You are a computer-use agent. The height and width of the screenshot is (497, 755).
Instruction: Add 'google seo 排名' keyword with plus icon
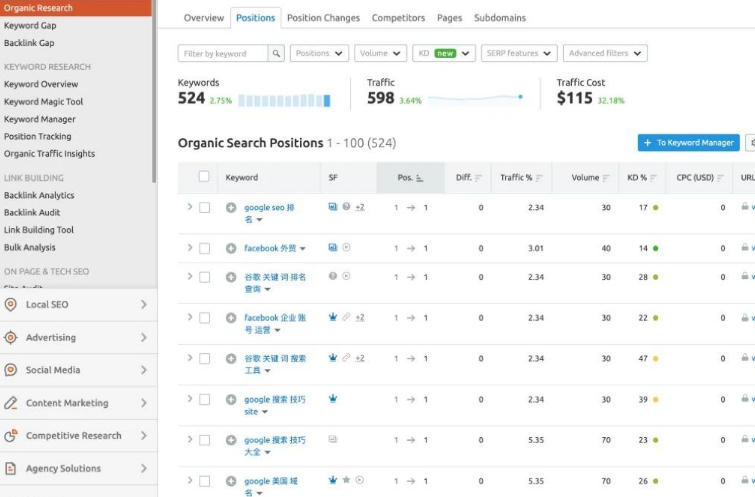pyautogui.click(x=231, y=208)
